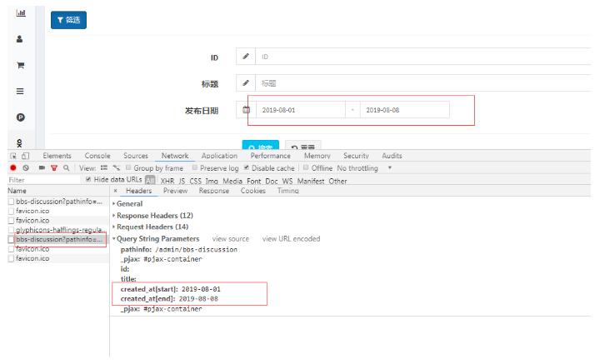The width and height of the screenshot is (600, 364).
Task: Clear the network log
Action: tap(26, 167)
